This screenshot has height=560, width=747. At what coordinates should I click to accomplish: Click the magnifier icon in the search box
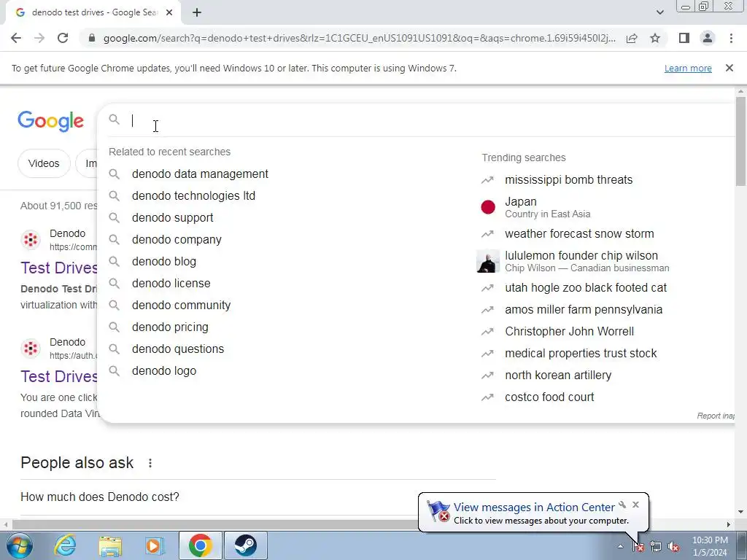(115, 119)
